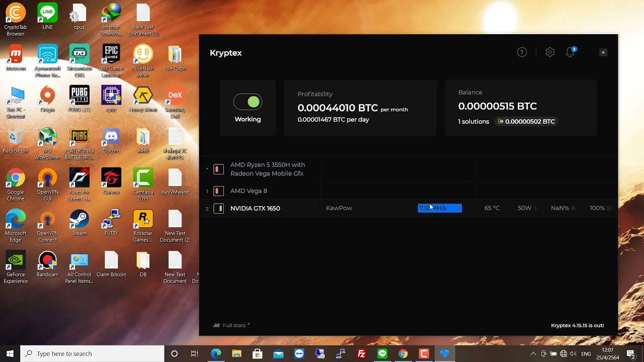
Task: Toggle AMD Ryzen 5 3550H device switch
Action: [218, 169]
